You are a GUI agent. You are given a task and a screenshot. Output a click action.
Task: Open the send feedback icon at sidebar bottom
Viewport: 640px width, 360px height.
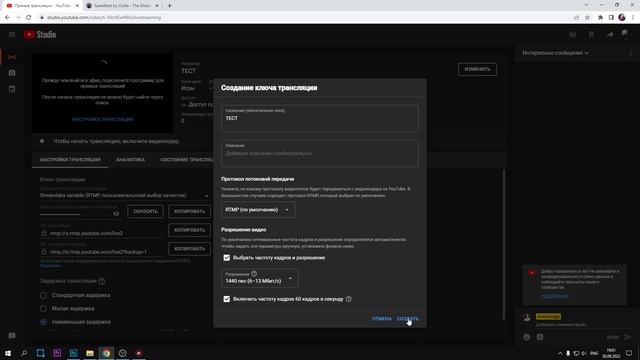[12, 336]
